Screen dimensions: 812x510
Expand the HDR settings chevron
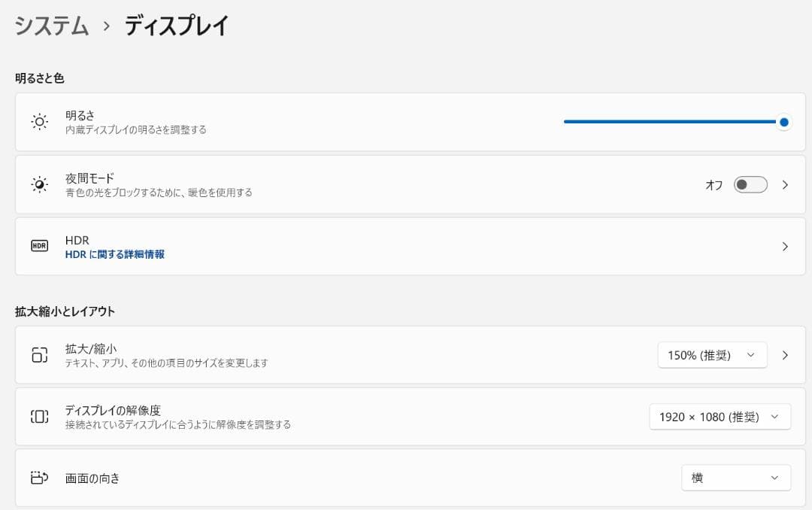click(785, 246)
